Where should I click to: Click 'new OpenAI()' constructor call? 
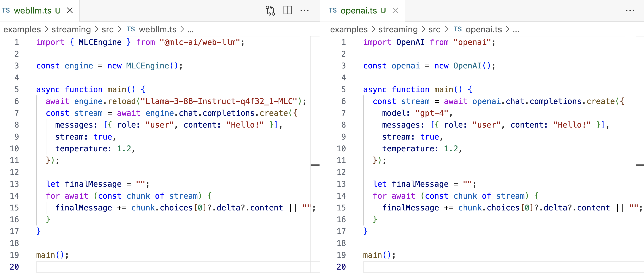[x=462, y=66]
